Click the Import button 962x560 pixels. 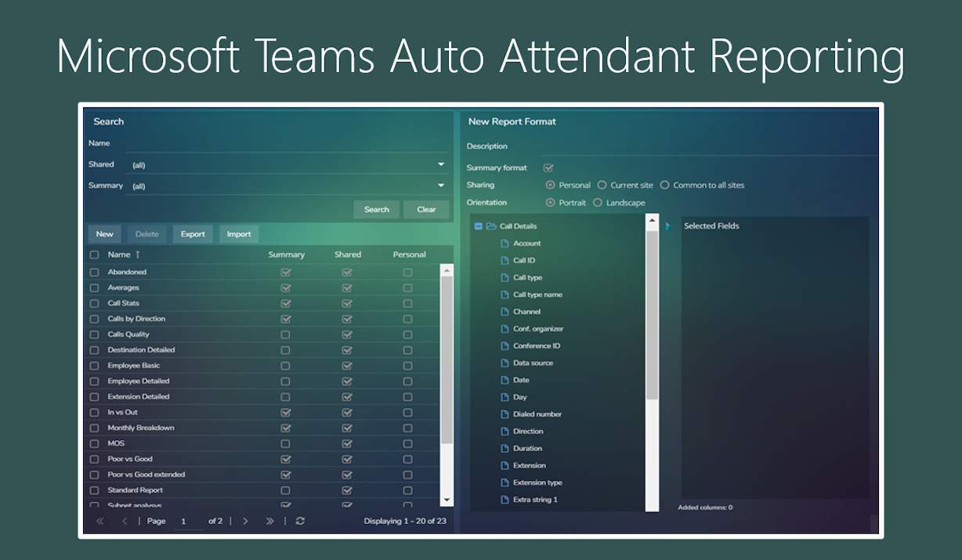point(237,233)
